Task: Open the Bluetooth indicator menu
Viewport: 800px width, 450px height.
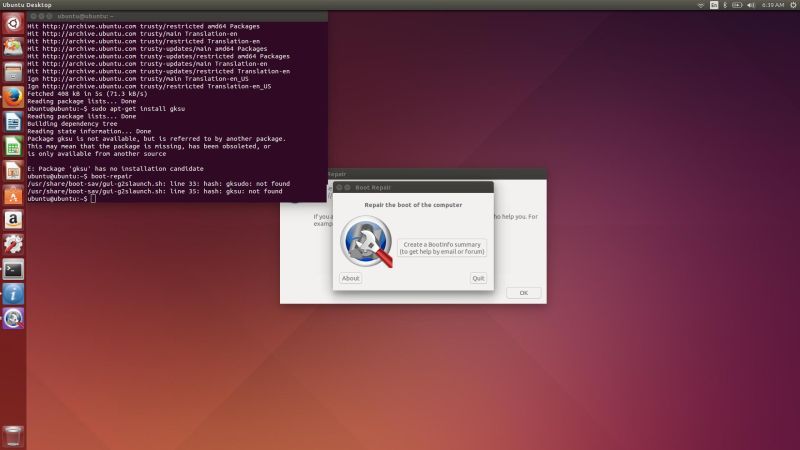Action: click(725, 5)
